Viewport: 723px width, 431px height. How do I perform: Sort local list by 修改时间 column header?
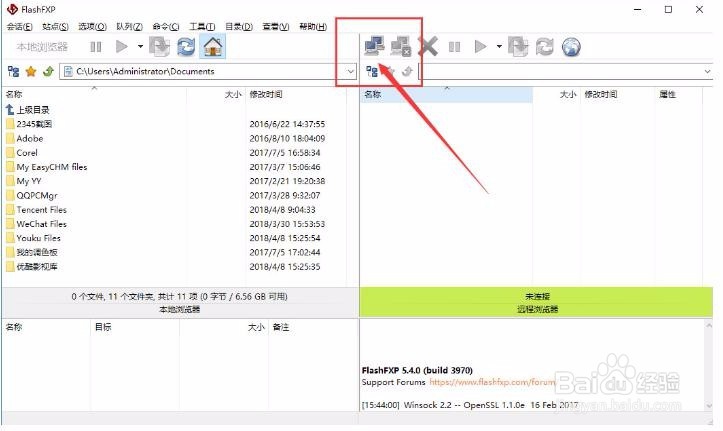[x=296, y=94]
